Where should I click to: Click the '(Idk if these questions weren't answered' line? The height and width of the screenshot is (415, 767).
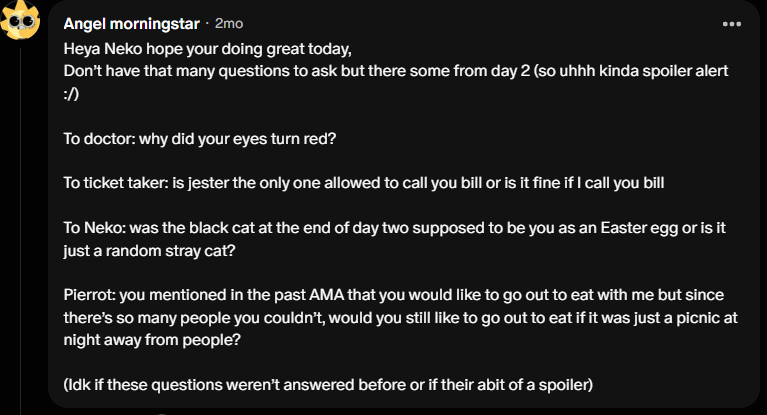click(x=328, y=385)
